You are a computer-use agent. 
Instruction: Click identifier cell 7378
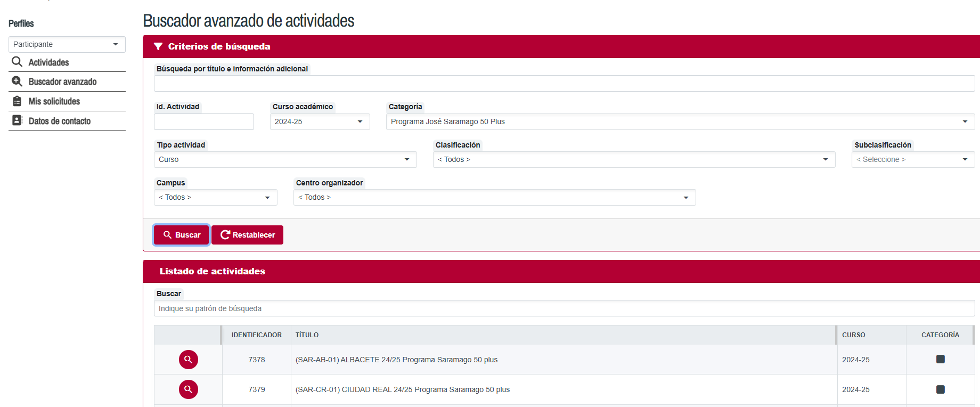(x=257, y=360)
